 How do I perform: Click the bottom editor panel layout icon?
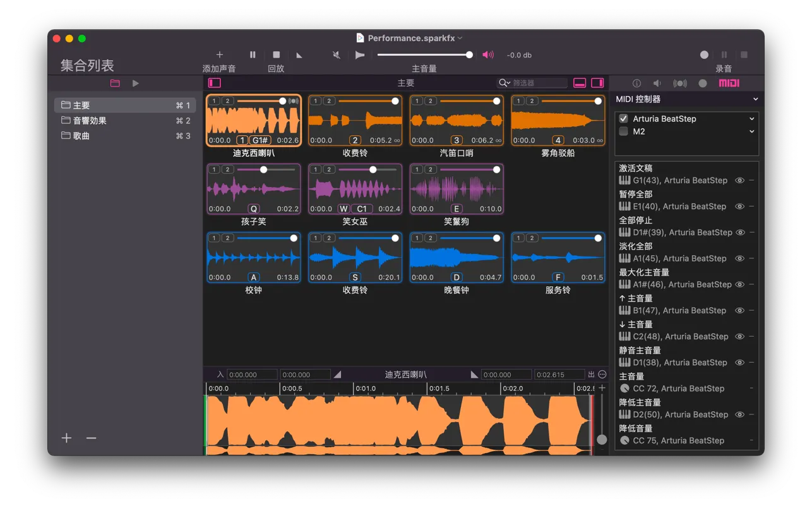click(580, 83)
